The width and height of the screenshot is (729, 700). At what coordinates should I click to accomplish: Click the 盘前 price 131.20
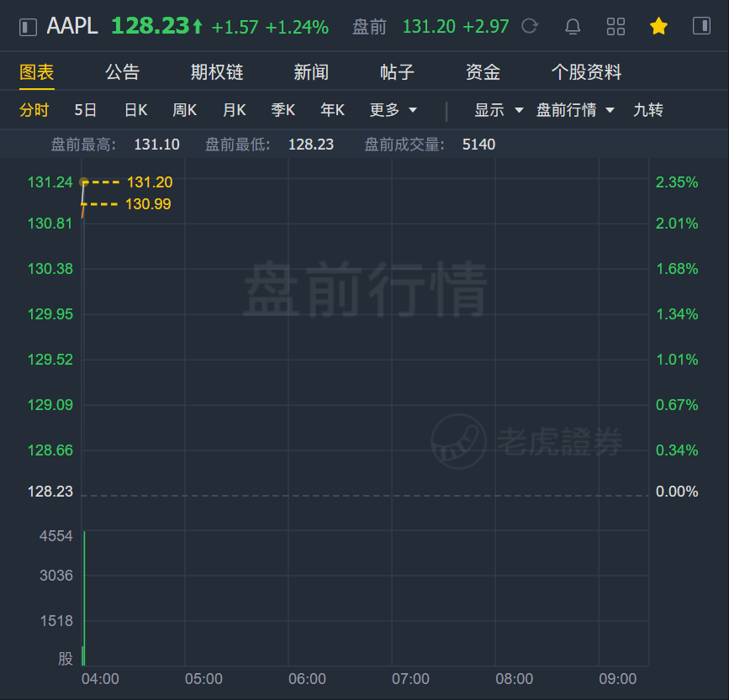pyautogui.click(x=429, y=27)
